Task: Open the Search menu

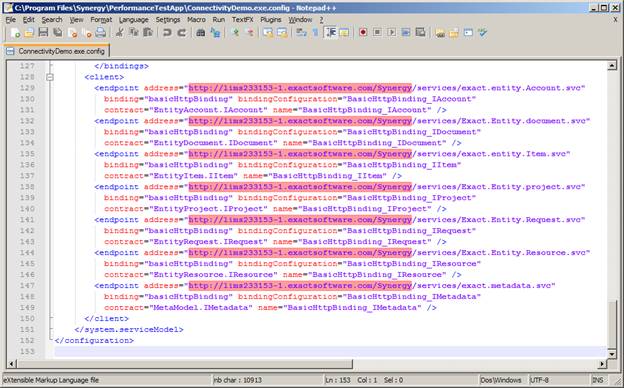Action: [52, 19]
